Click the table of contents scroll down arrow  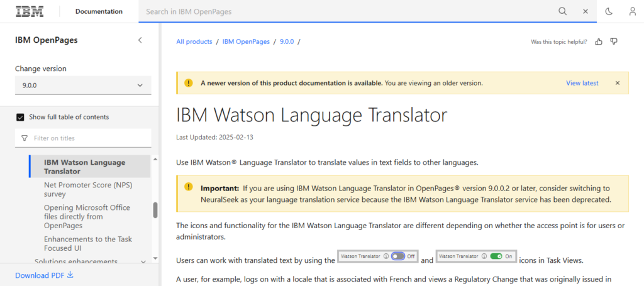(155, 258)
